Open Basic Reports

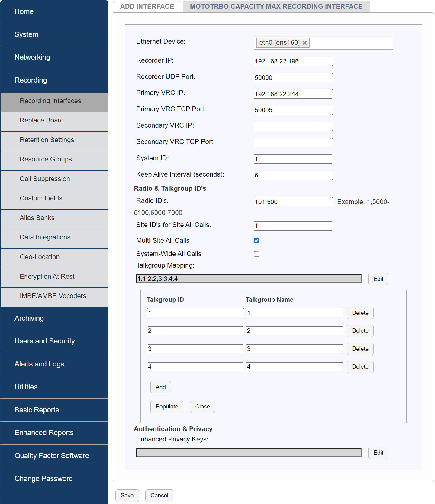(54, 410)
